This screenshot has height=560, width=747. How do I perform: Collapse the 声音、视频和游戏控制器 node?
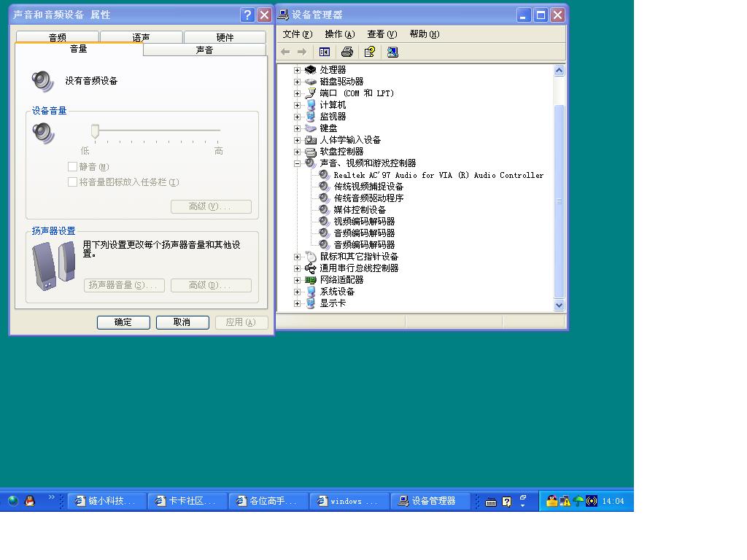pyautogui.click(x=297, y=163)
